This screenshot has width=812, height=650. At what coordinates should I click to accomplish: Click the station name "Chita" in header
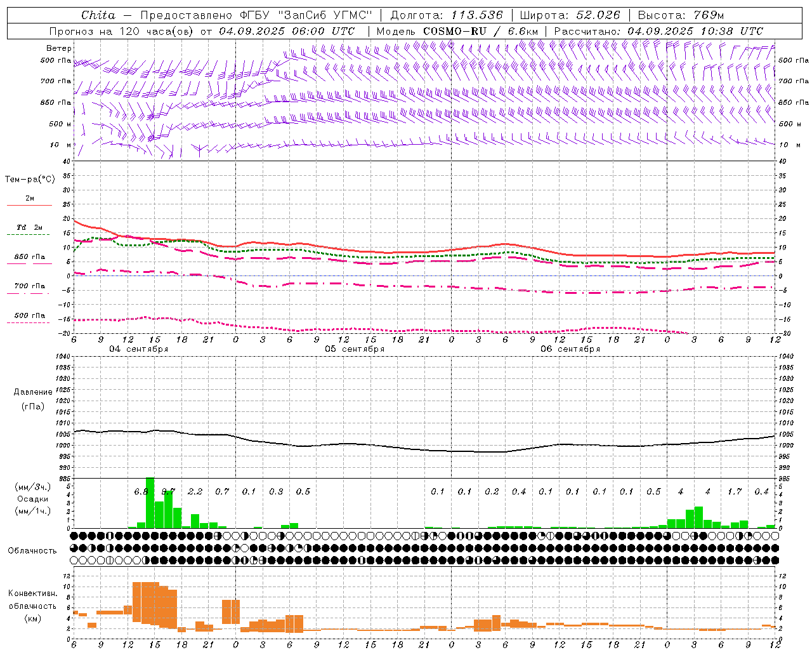click(98, 15)
